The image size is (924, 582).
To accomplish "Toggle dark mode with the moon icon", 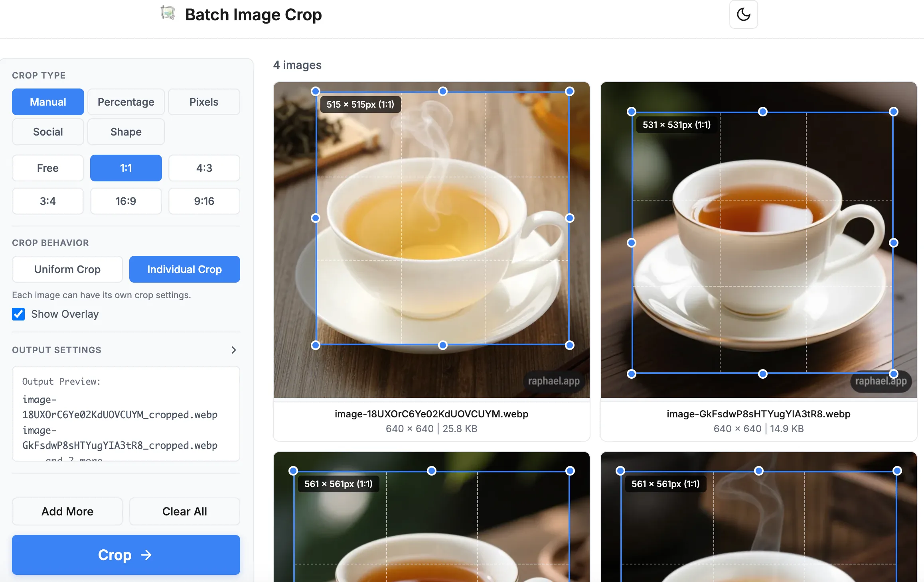I will (743, 14).
